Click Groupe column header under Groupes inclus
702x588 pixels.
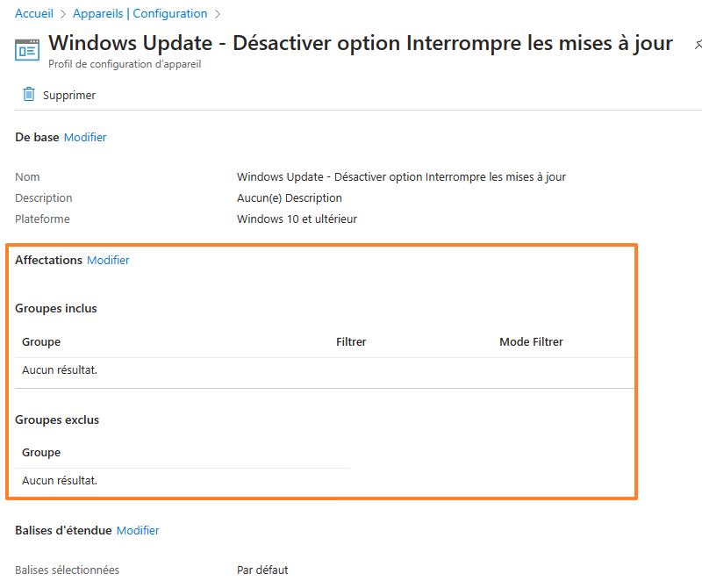tap(41, 342)
